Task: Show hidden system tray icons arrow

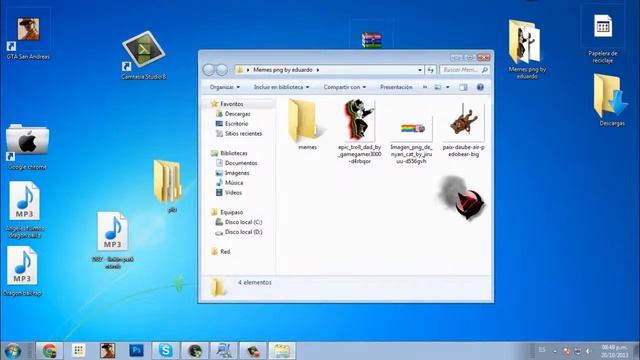Action: 555,351
